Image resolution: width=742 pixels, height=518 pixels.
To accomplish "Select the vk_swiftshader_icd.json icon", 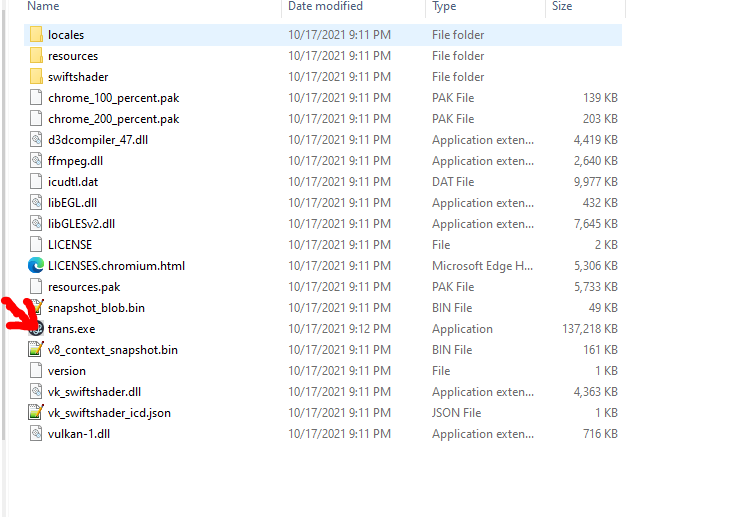I will coord(36,413).
